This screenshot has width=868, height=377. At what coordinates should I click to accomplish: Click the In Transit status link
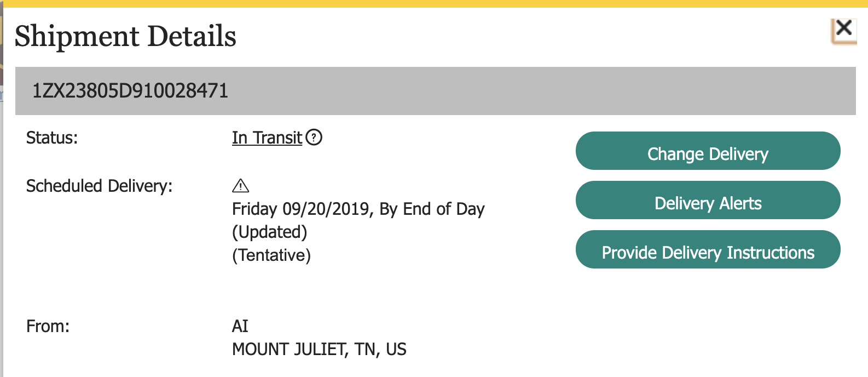(267, 138)
